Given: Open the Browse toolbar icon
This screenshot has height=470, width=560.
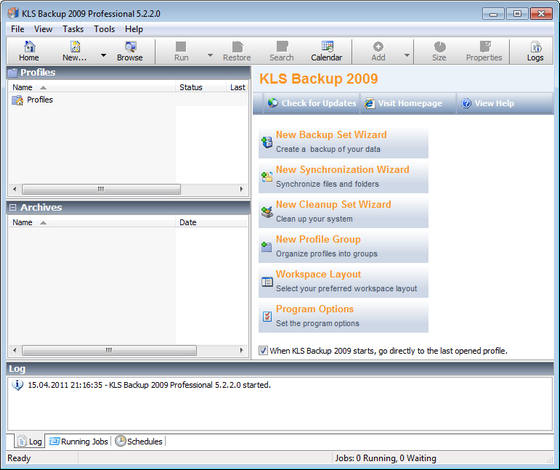Looking at the screenshot, I should 129,51.
